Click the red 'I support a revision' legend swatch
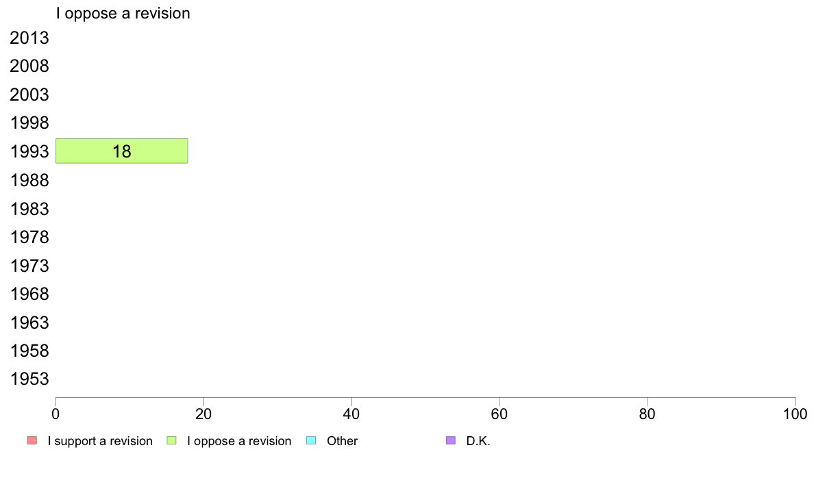Screen dimensions: 814x504 (x=32, y=440)
